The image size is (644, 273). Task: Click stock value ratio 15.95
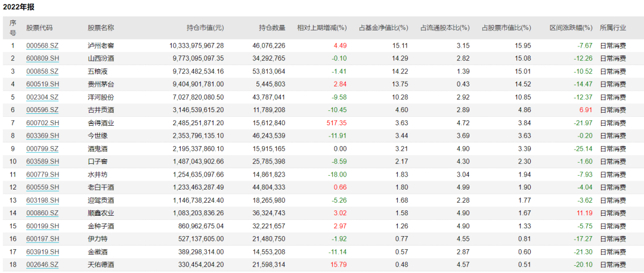tap(524, 45)
